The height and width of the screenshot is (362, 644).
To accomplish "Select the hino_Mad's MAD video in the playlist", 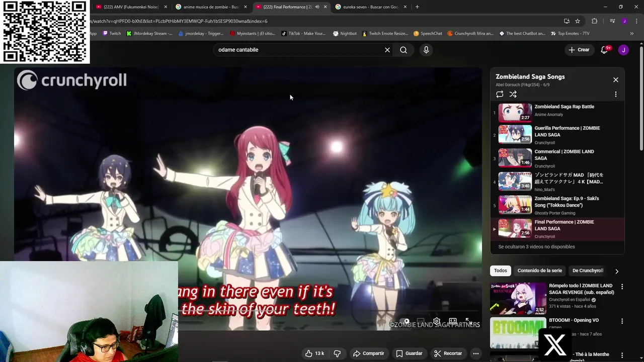I will pyautogui.click(x=557, y=182).
